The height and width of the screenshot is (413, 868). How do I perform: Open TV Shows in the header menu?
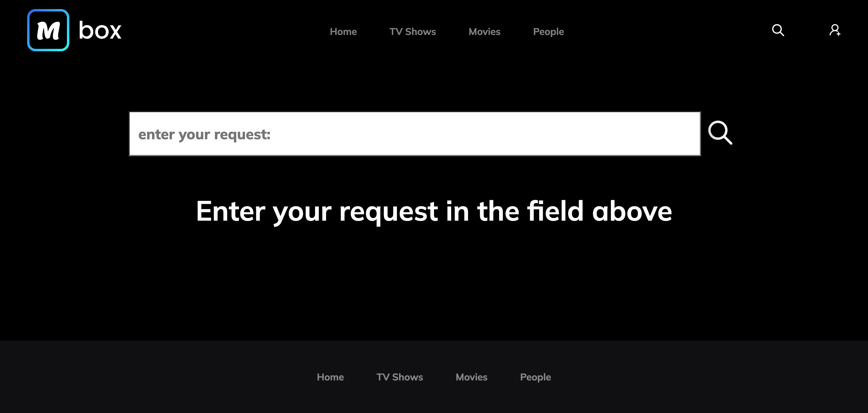point(412,32)
